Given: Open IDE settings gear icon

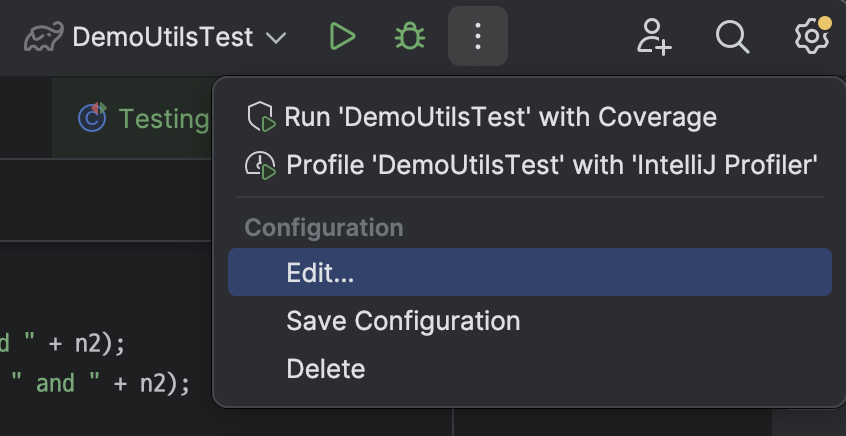Looking at the screenshot, I should (811, 38).
